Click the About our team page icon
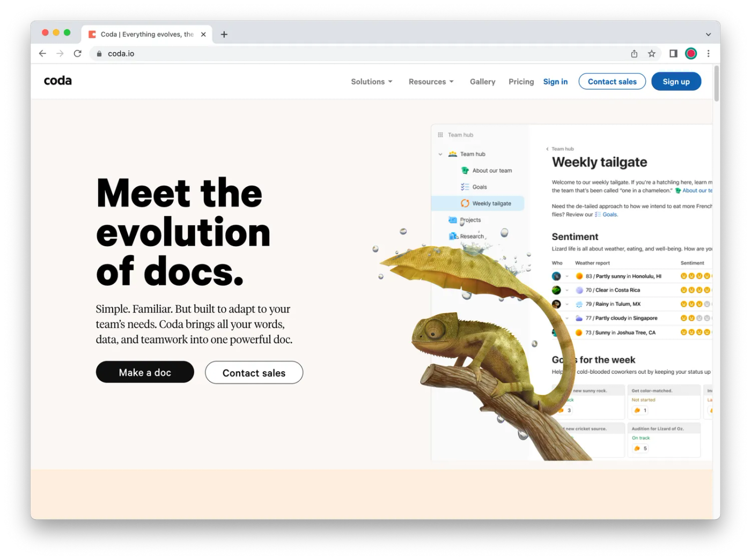This screenshot has width=751, height=560. tap(465, 170)
